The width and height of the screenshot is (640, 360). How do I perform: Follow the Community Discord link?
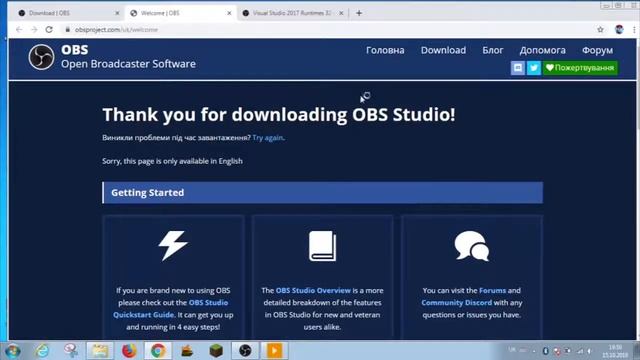click(x=456, y=302)
